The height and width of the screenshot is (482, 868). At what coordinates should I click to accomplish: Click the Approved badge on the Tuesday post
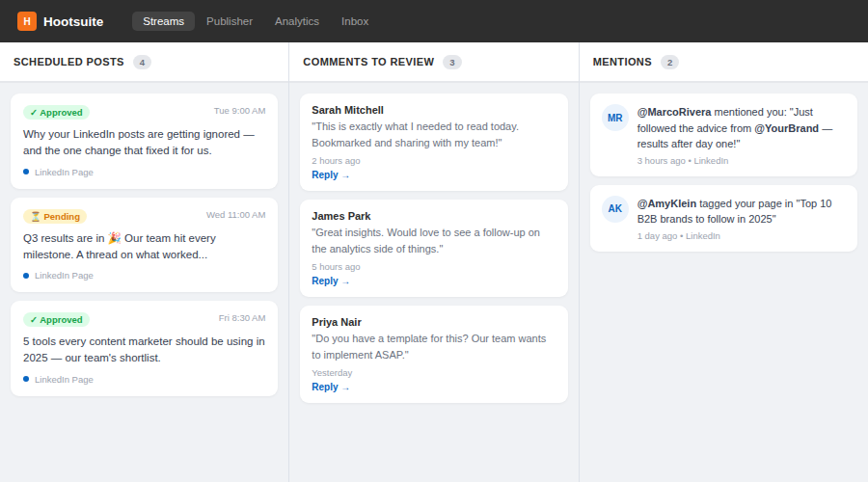pyautogui.click(x=56, y=112)
